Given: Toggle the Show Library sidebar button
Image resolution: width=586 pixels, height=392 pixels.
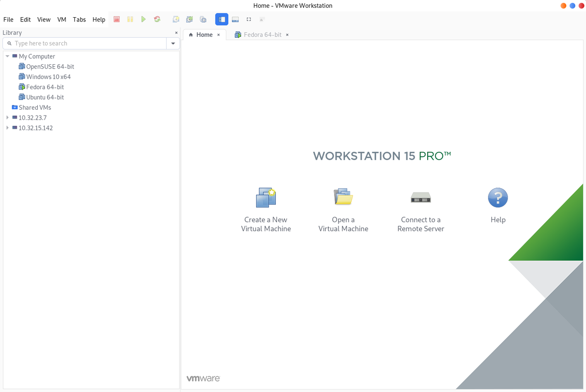Looking at the screenshot, I should (x=221, y=19).
